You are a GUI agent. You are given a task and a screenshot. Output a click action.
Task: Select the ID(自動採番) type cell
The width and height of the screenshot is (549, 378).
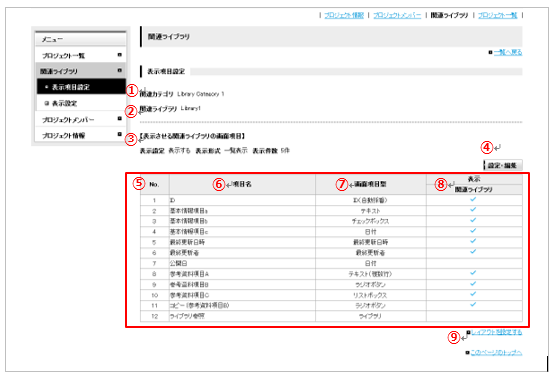tap(370, 200)
